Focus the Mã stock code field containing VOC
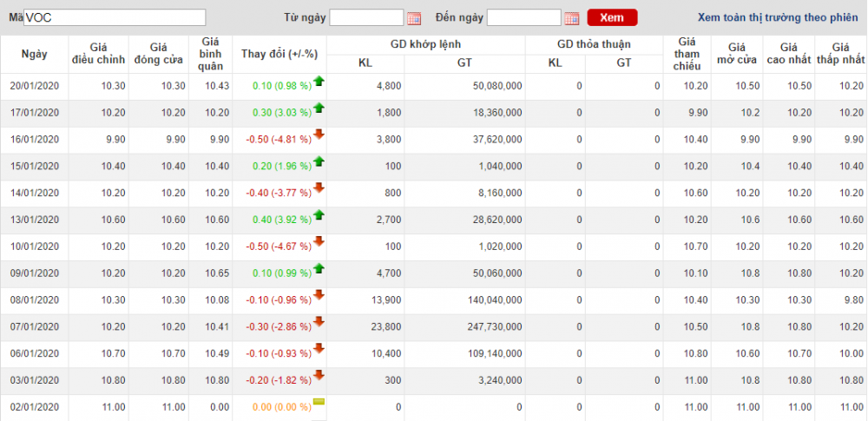Image resolution: width=868 pixels, height=421 pixels. pyautogui.click(x=115, y=17)
